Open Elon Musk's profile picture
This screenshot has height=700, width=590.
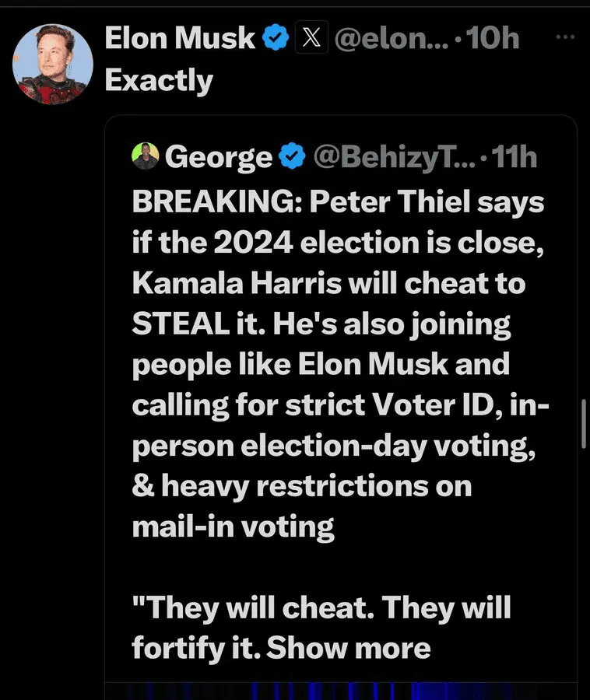pyautogui.click(x=53, y=64)
